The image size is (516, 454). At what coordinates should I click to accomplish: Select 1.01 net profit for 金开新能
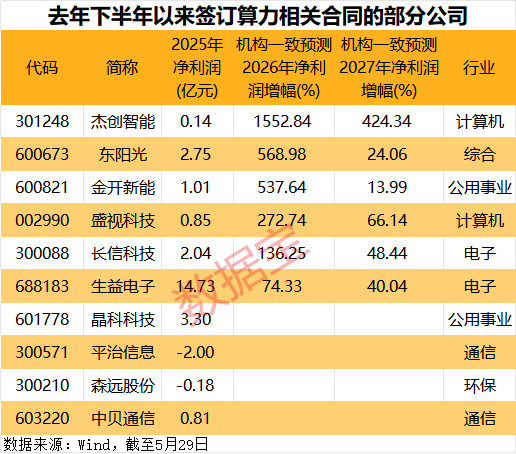(x=195, y=187)
